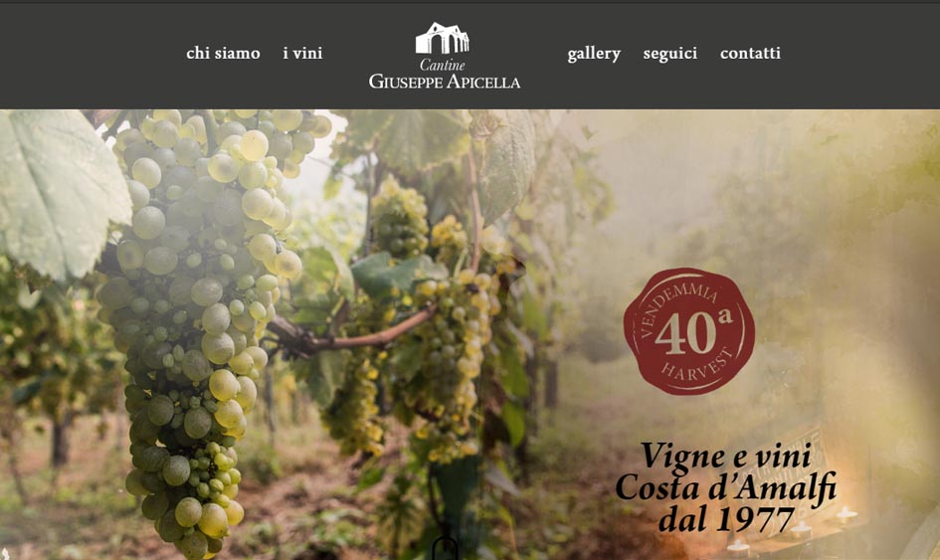Click the 'HARVEST' text on the seal
The width and height of the screenshot is (940, 560).
pyautogui.click(x=697, y=366)
